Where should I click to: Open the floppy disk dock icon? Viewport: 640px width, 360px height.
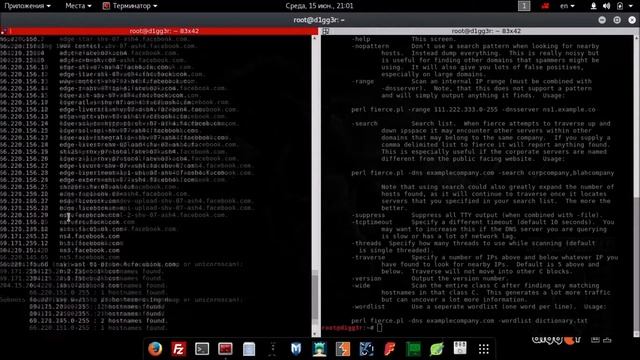click(x=460, y=348)
